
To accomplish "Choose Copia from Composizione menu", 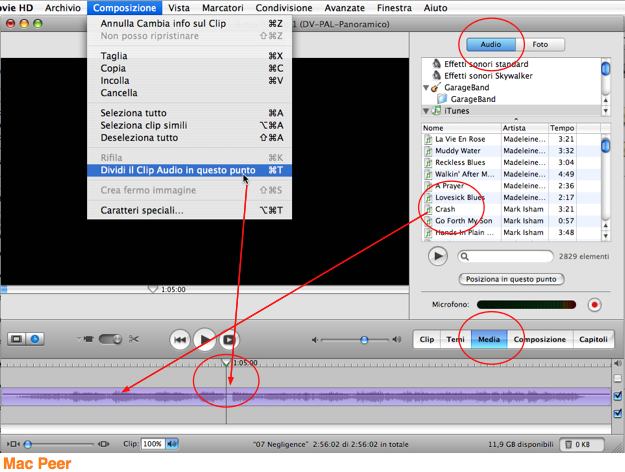I will pyautogui.click(x=189, y=68).
